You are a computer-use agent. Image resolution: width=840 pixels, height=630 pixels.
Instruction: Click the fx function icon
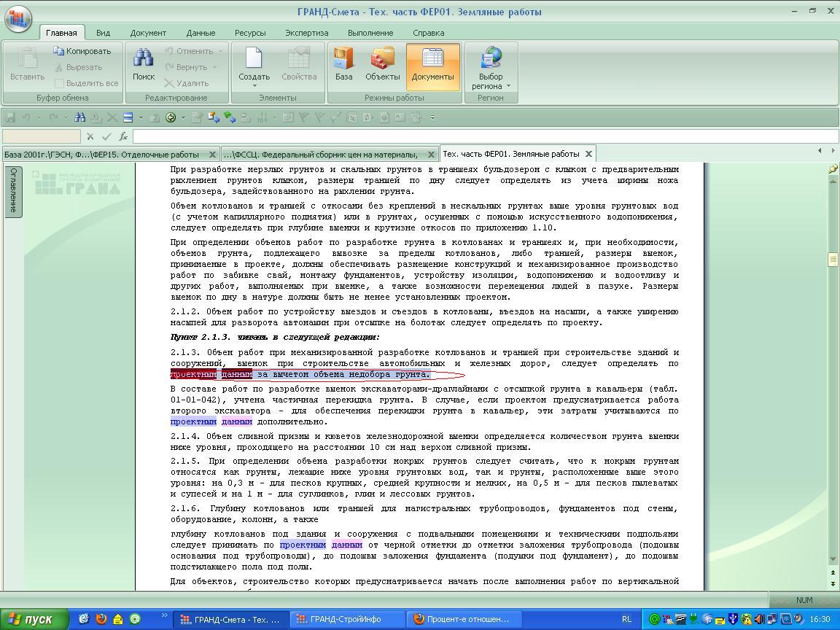123,136
